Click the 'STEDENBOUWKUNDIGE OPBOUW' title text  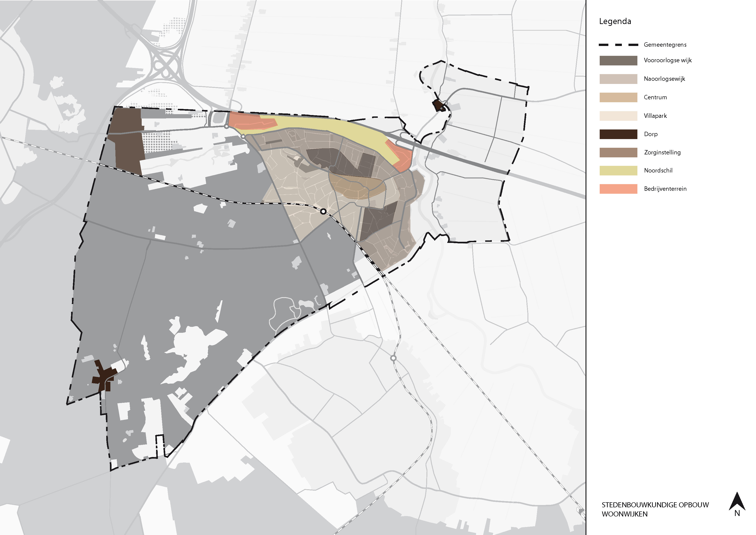[655, 505]
